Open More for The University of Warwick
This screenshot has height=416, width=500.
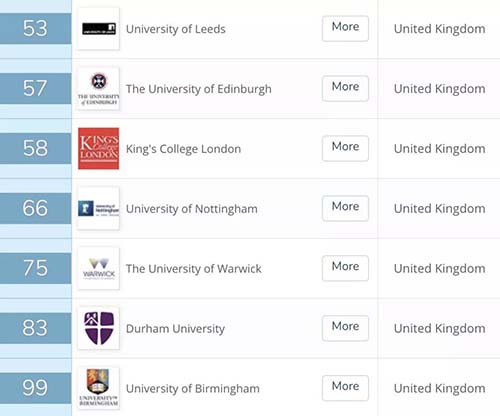(x=345, y=268)
